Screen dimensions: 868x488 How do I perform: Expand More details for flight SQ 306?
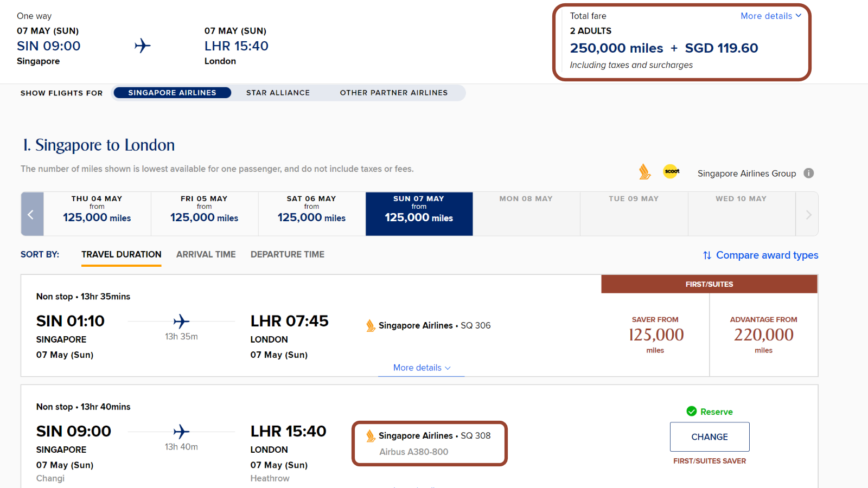[x=422, y=368]
